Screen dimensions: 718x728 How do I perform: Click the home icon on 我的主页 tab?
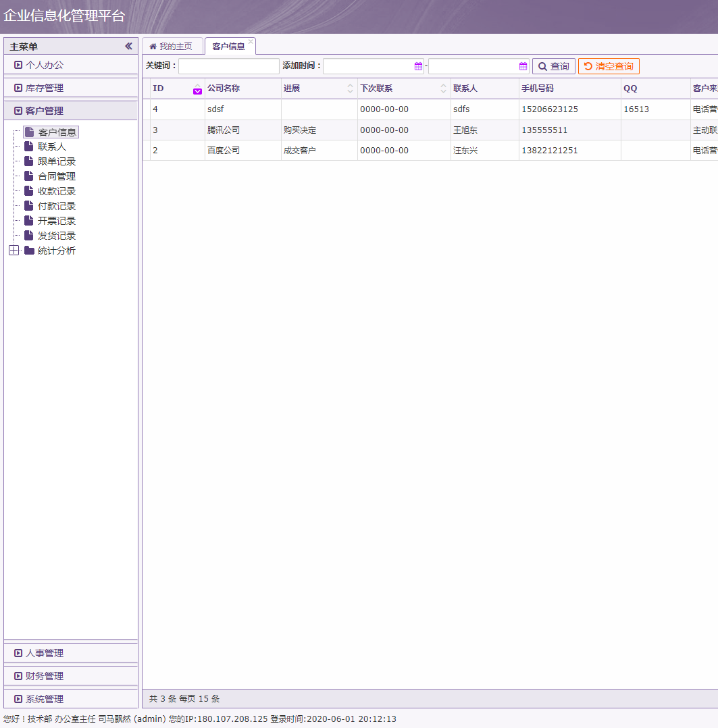[x=153, y=47]
